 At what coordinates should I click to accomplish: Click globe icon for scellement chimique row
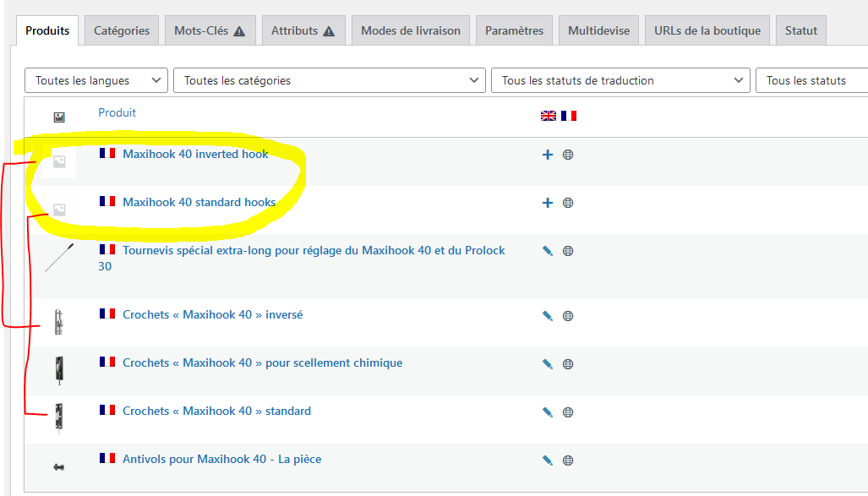[x=568, y=363]
